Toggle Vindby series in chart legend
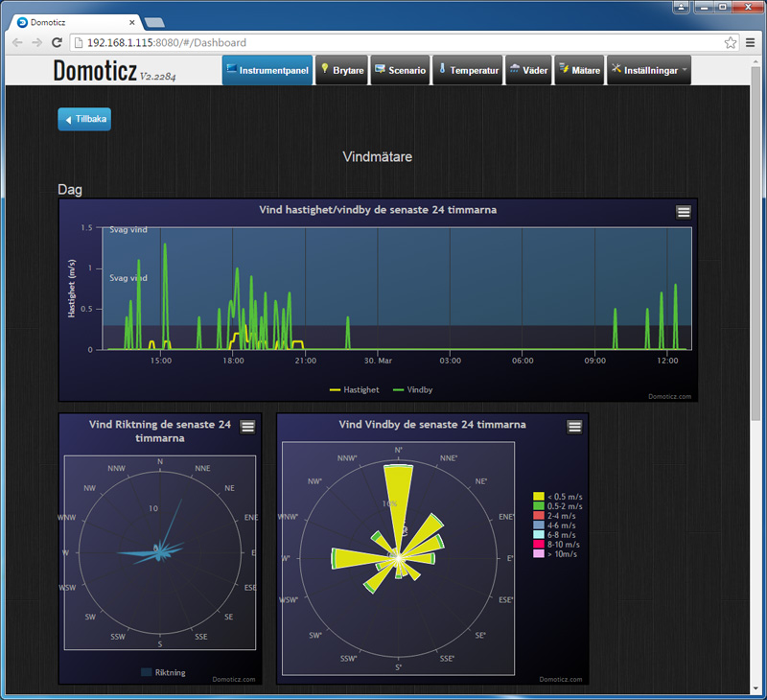 [x=413, y=390]
